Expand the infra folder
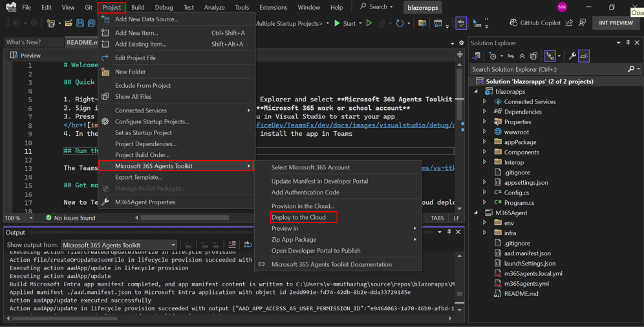644x327 pixels. pos(485,233)
